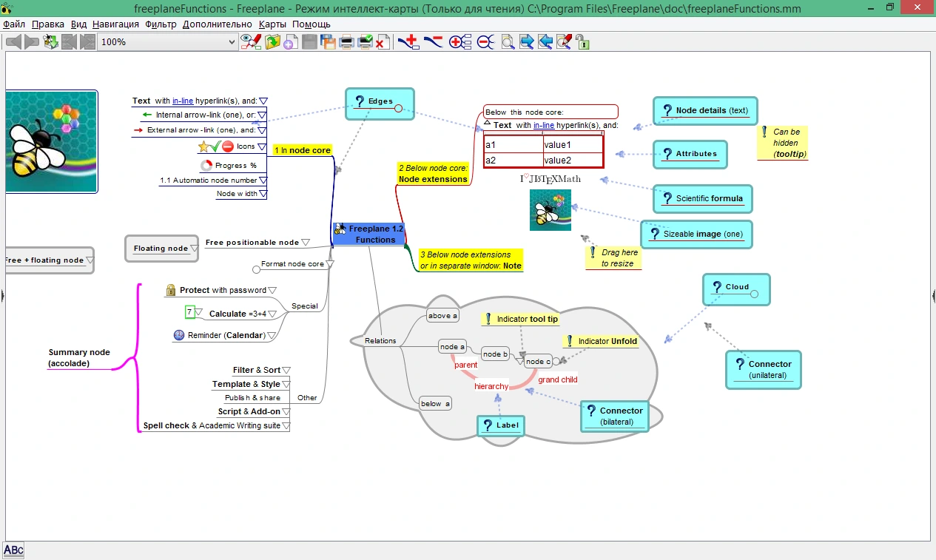Open the Фильтр menu
936x560 pixels.
tap(161, 24)
